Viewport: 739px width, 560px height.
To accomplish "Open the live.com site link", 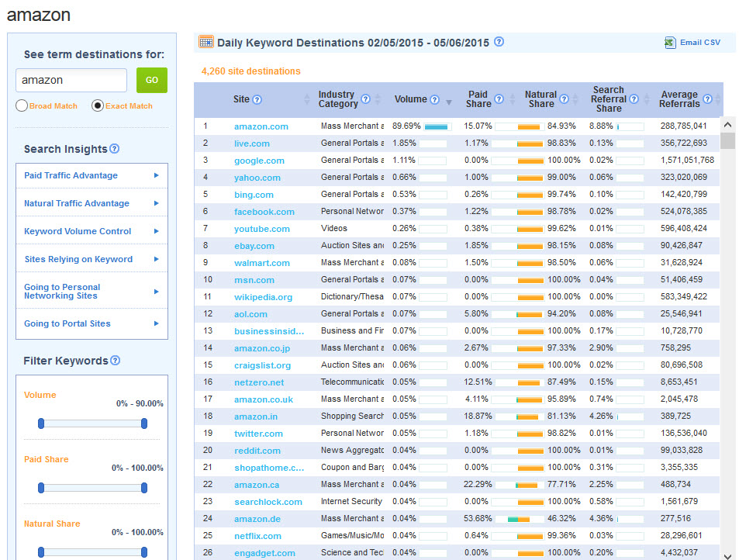I will coord(252,143).
